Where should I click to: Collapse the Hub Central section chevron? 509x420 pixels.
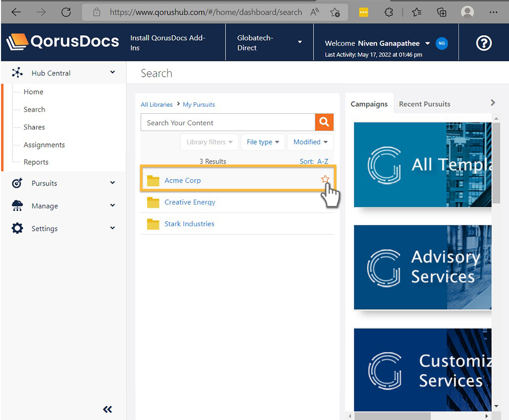[112, 72]
